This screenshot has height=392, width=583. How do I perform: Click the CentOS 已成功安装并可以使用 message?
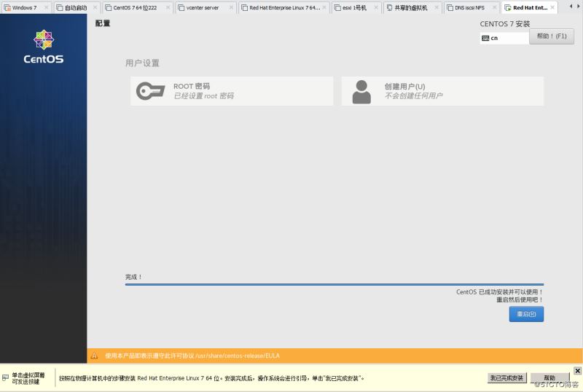(499, 292)
